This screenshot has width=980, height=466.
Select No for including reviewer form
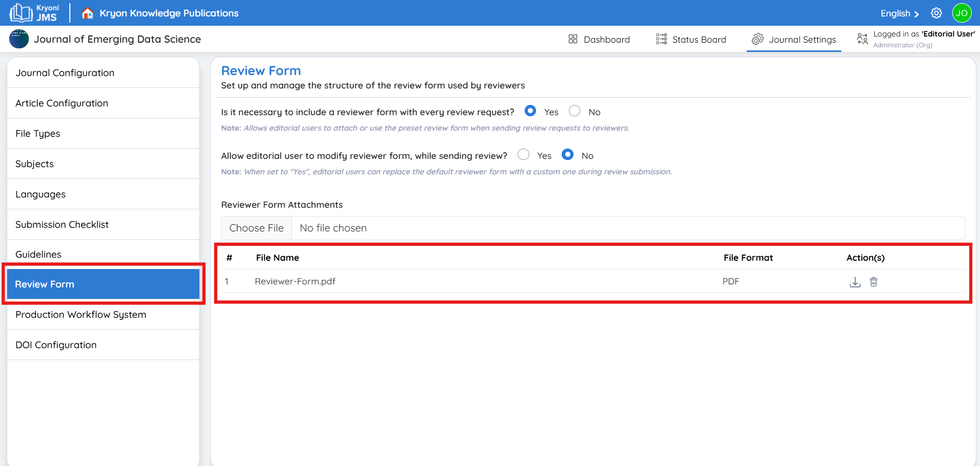point(575,111)
